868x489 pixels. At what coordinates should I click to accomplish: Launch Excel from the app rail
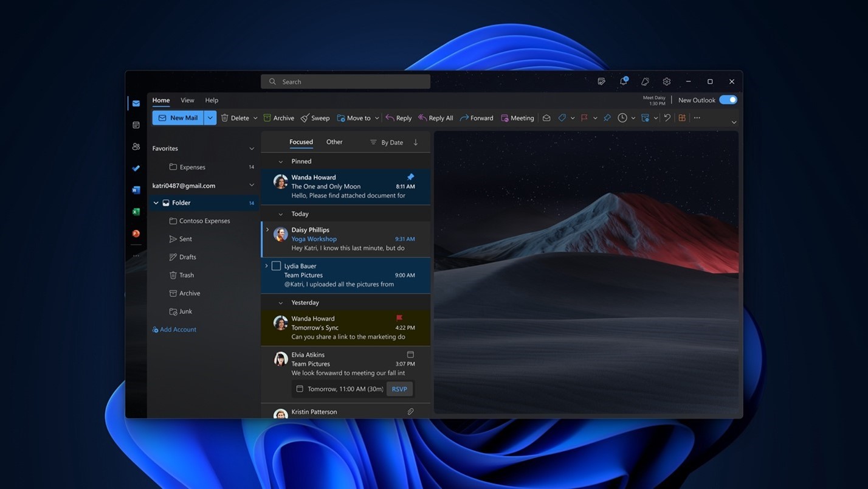(136, 211)
